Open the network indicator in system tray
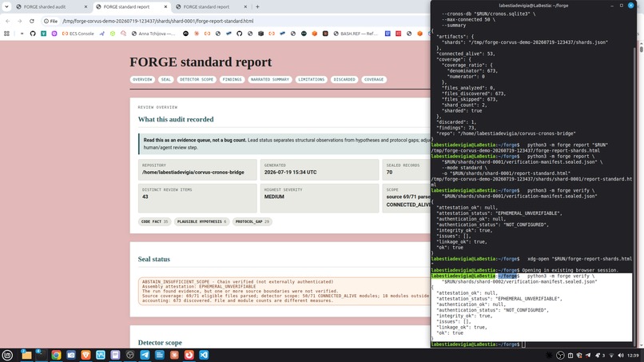 [x=611, y=356]
